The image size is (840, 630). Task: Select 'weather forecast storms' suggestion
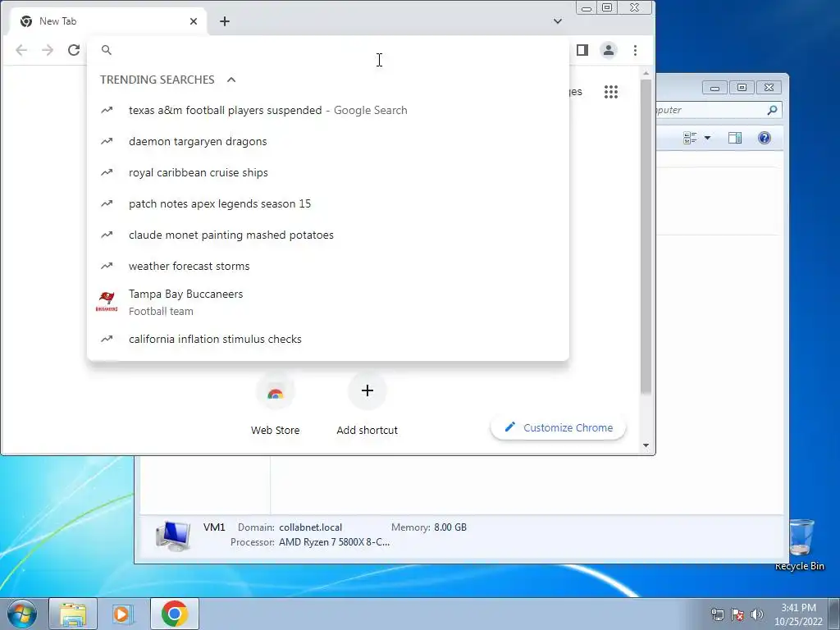click(x=328, y=266)
